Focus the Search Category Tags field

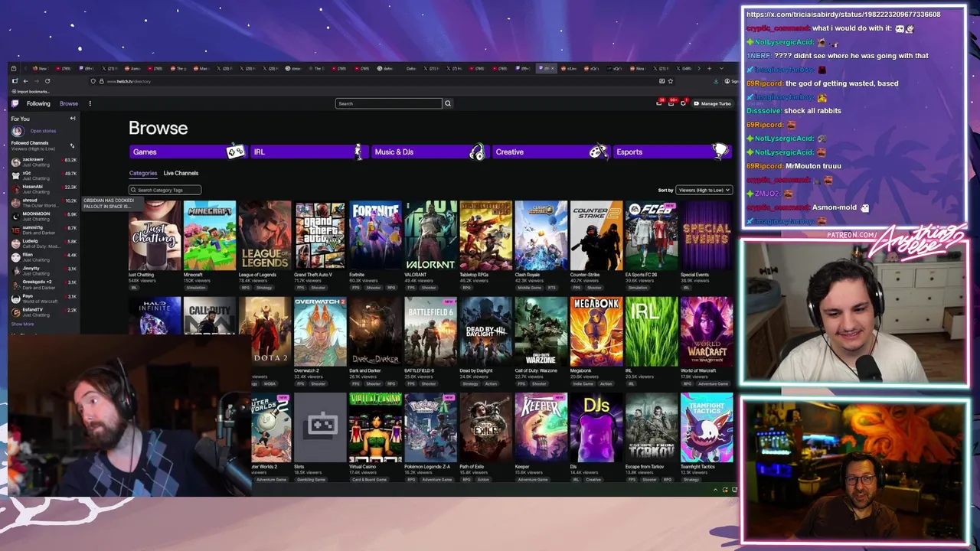(165, 190)
